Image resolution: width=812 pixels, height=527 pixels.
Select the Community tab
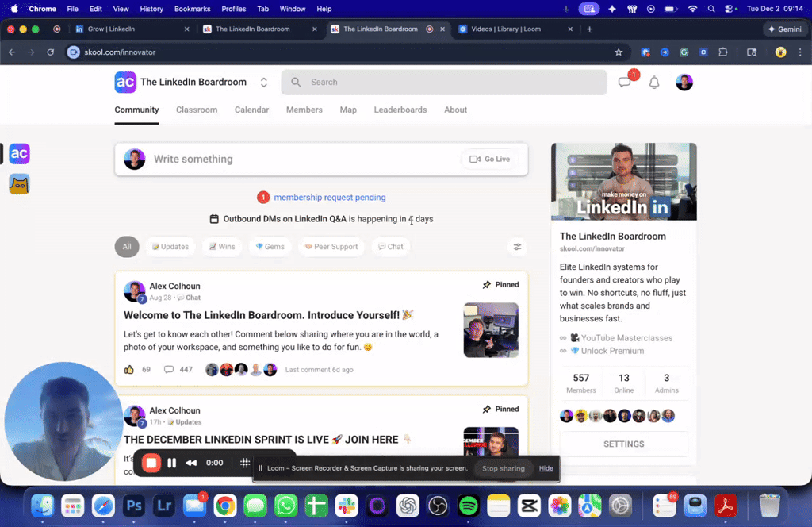click(136, 110)
